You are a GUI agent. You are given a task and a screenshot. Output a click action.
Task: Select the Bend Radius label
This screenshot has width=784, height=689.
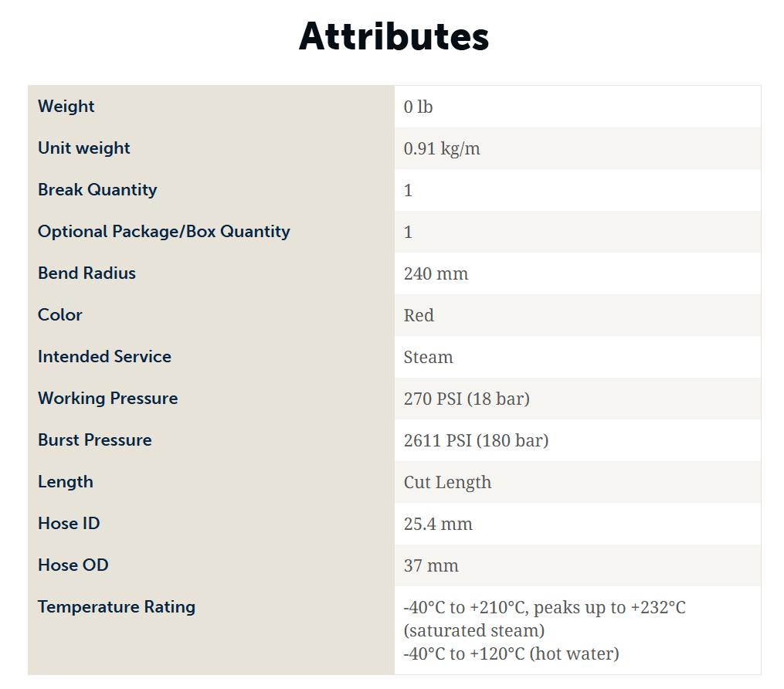coord(87,273)
